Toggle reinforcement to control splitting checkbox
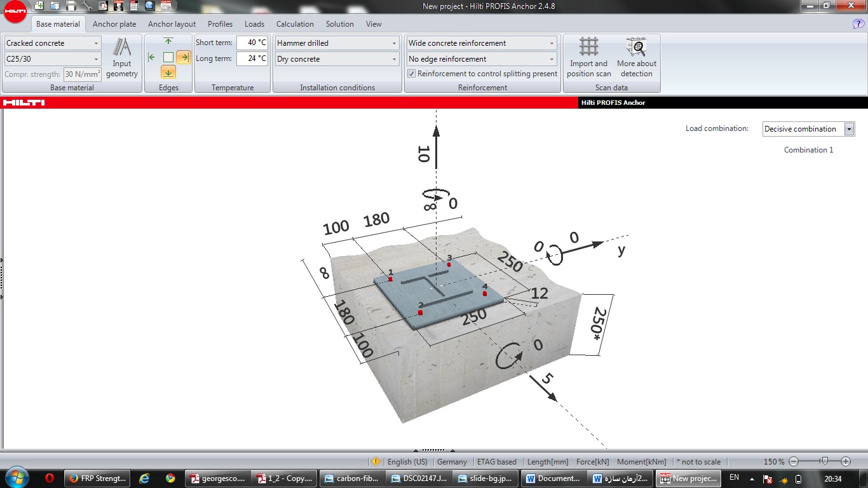Image resolution: width=868 pixels, height=488 pixels. (x=411, y=74)
